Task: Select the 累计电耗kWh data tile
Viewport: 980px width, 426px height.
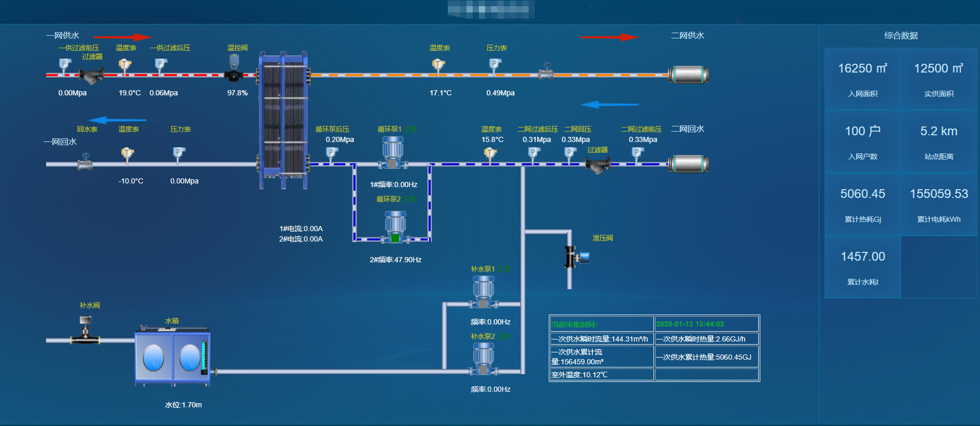Action: tap(939, 204)
